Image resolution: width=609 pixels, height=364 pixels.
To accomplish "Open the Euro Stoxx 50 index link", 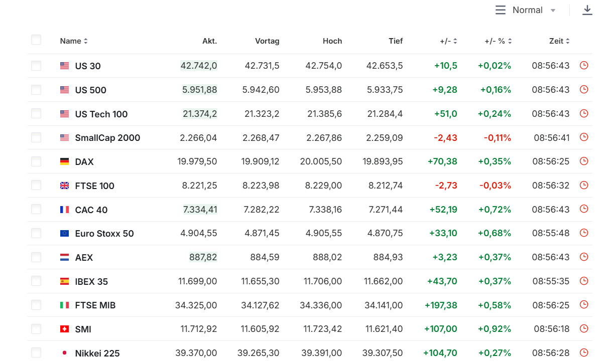I will tap(104, 234).
